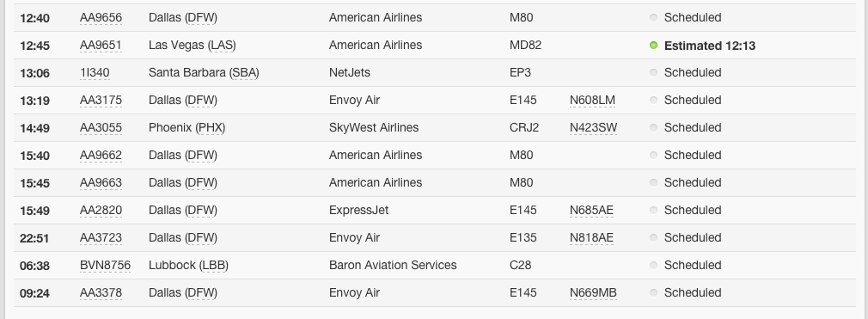The image size is (868, 319).
Task: Open the 1I340 flight link
Action: pos(95,72)
